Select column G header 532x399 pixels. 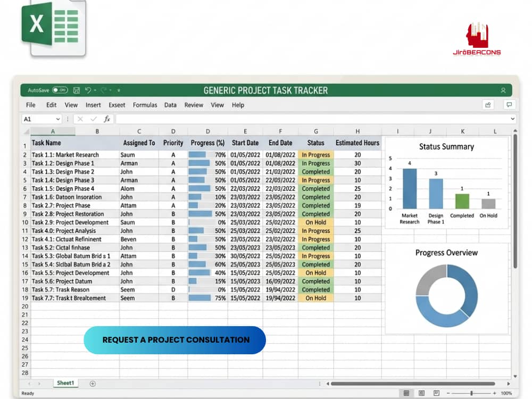tap(316, 131)
